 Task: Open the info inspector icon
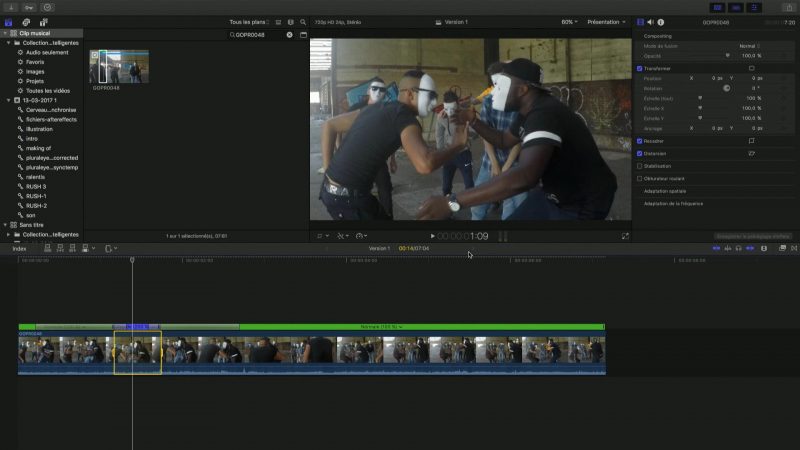coord(661,22)
